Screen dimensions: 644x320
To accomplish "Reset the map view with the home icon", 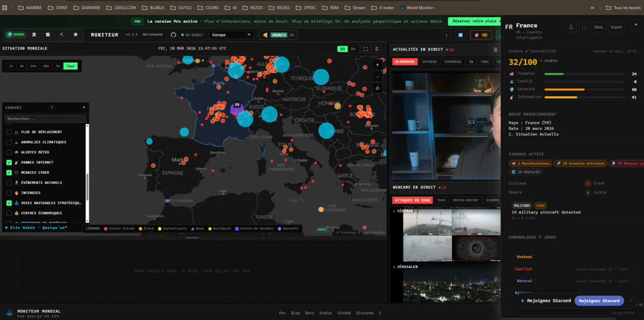I will pyautogui.click(x=378, y=88).
